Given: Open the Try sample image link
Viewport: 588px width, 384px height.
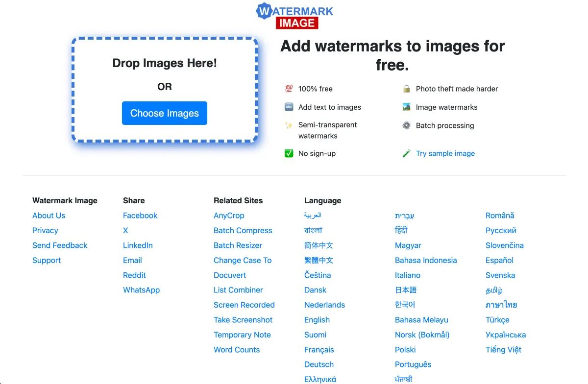Looking at the screenshot, I should click(445, 153).
